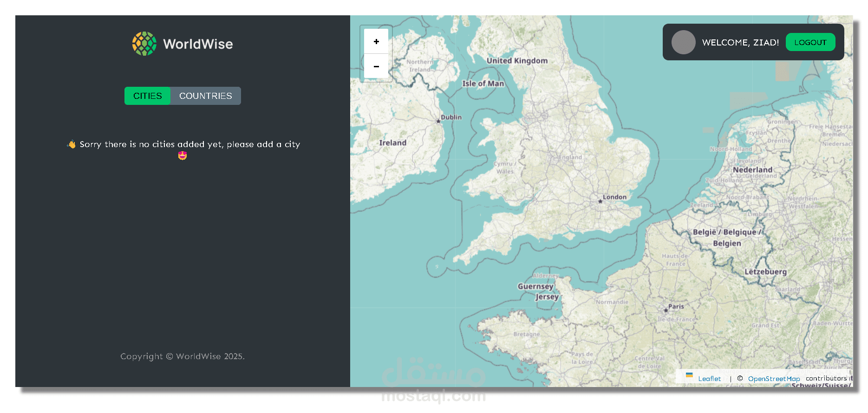Viewport: 868px width, 413px height.
Task: Zoom in on the map
Action: point(376,42)
